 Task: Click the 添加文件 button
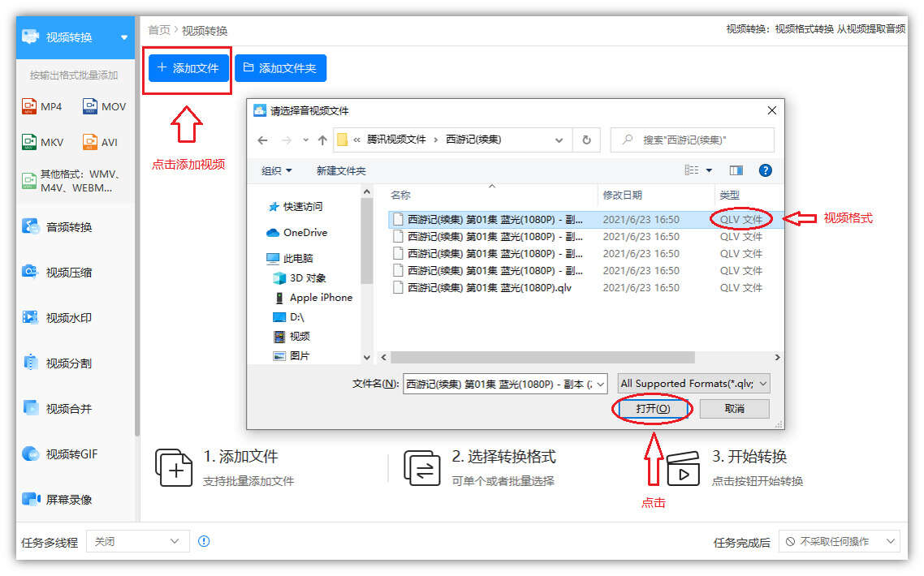click(188, 67)
